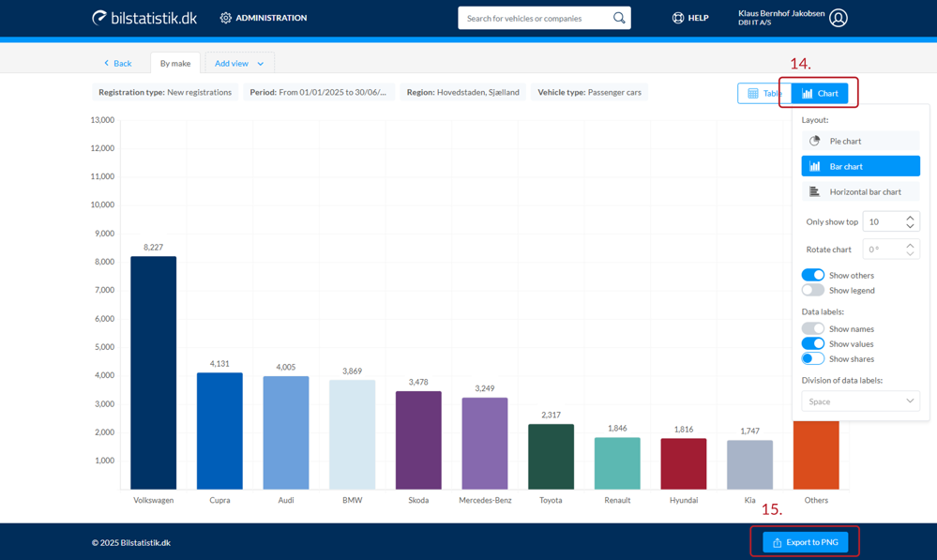Click the search magnifier icon
The width and height of the screenshot is (937, 560).
pyautogui.click(x=619, y=18)
